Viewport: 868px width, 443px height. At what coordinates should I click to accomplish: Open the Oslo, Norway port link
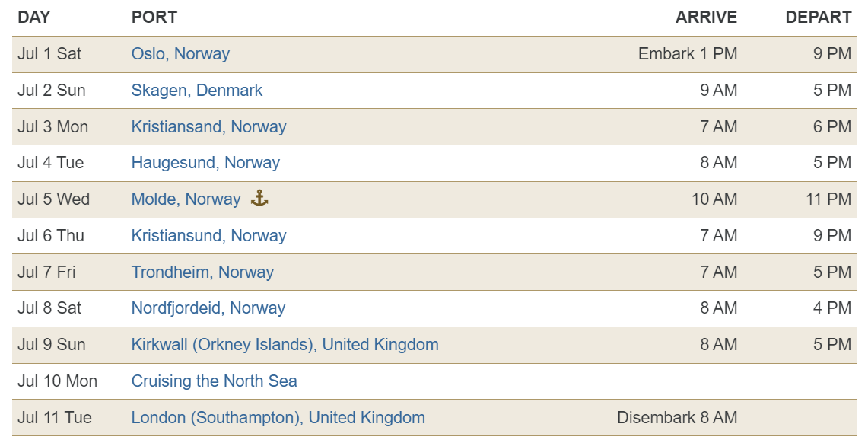pyautogui.click(x=180, y=54)
